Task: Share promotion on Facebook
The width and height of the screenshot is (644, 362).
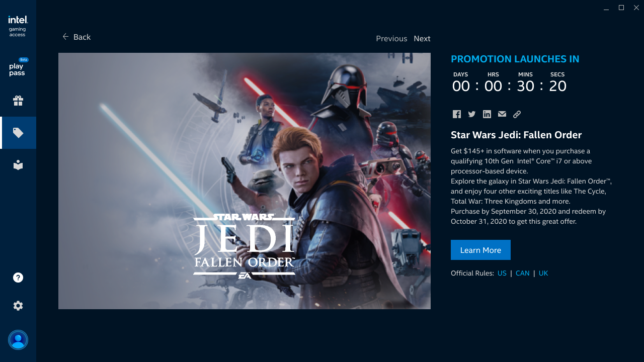Action: [x=457, y=114]
